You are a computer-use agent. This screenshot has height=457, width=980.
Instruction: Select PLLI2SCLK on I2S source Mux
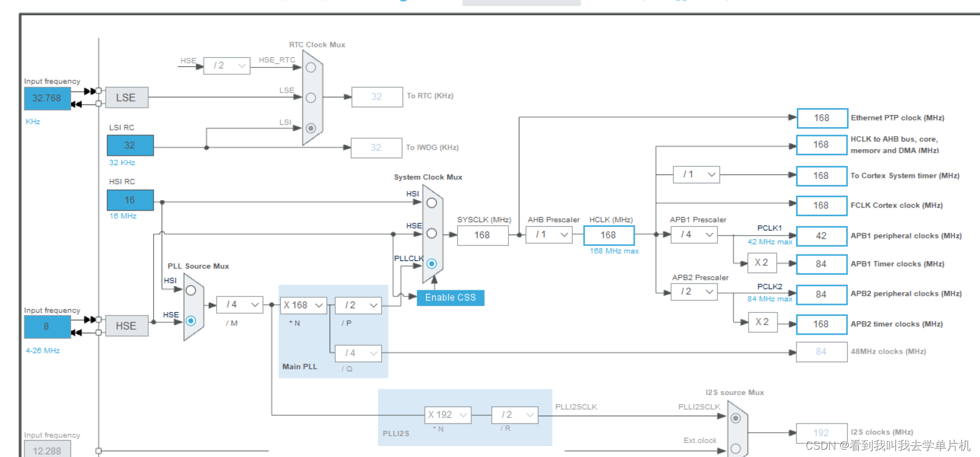tap(736, 418)
